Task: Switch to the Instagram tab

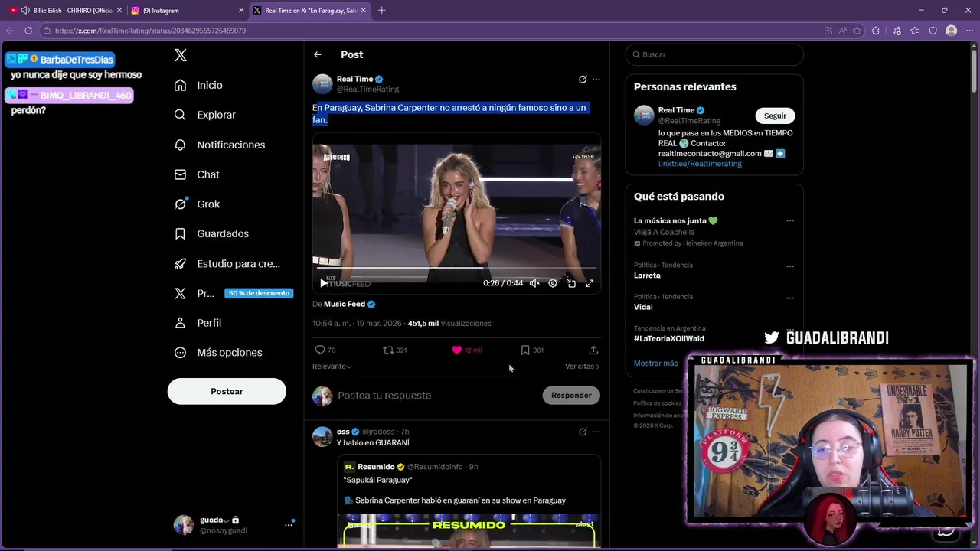Action: click(x=180, y=10)
